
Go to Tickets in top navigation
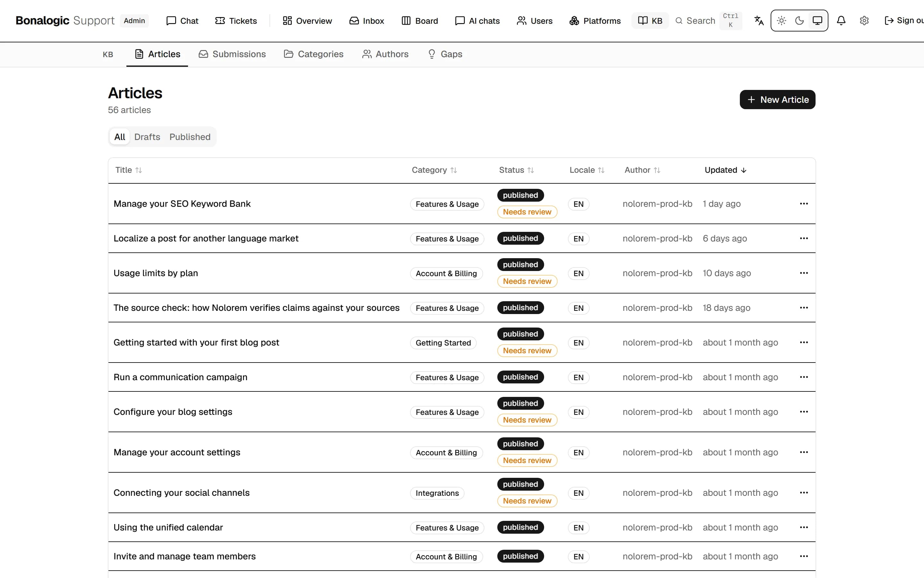click(236, 21)
